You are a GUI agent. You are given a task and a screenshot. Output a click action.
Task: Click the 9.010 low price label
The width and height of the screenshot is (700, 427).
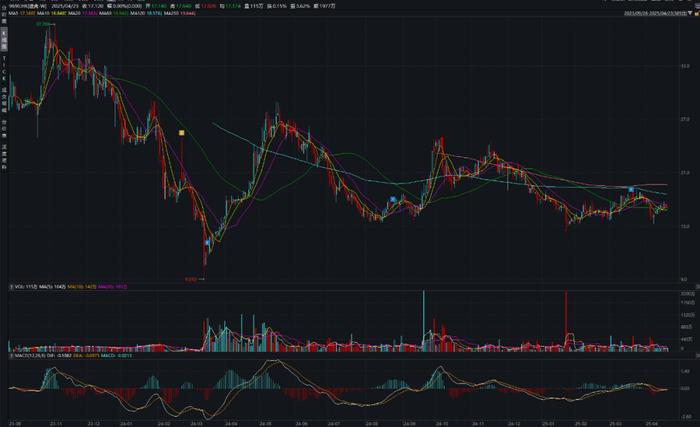[191, 279]
